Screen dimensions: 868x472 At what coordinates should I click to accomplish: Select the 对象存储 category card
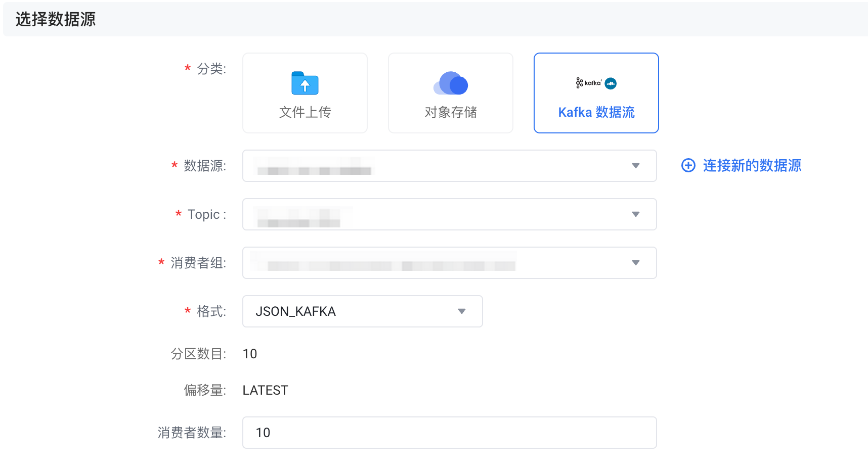tap(451, 93)
